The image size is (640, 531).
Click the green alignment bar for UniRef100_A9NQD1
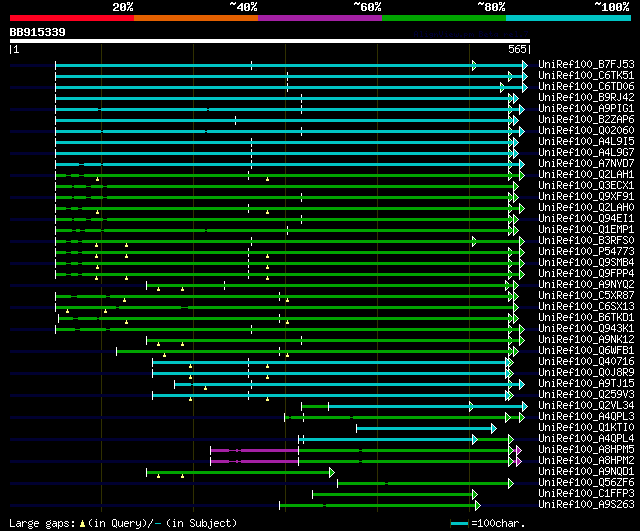238,473
